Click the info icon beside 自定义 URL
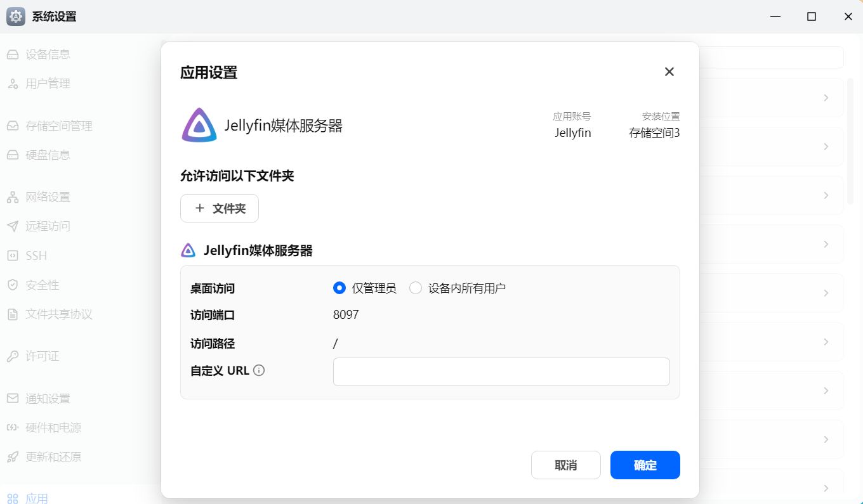Image resolution: width=863 pixels, height=504 pixels. click(x=259, y=370)
